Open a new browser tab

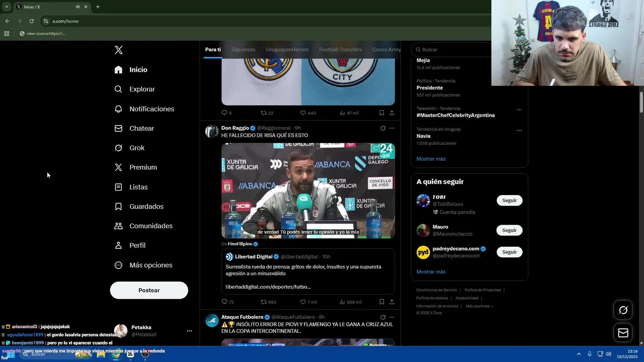tap(98, 7)
